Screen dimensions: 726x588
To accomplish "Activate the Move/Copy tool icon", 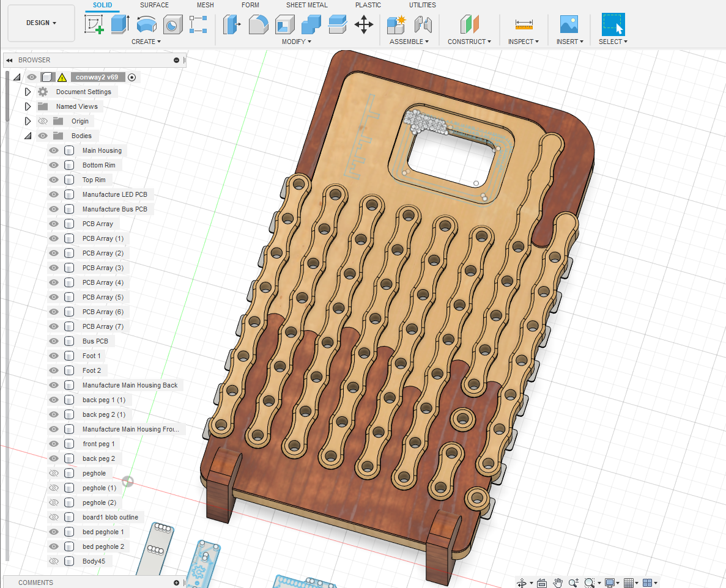I will (364, 24).
